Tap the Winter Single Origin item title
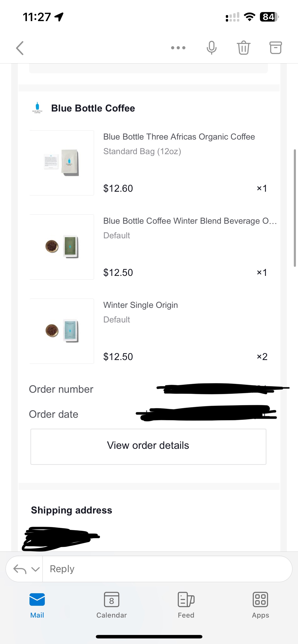Image resolution: width=298 pixels, height=644 pixels. [x=140, y=305]
